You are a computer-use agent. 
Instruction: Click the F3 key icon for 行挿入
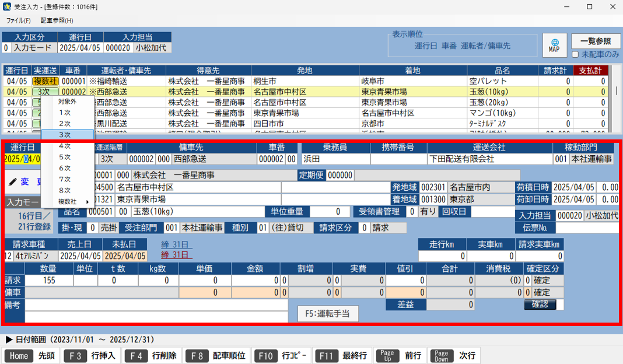(75, 355)
